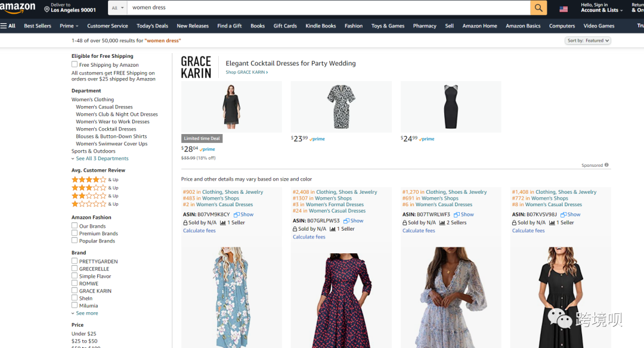Click the seller chart icon for B07VM9K8CY
Screen dimensions: 644x348
(222, 223)
